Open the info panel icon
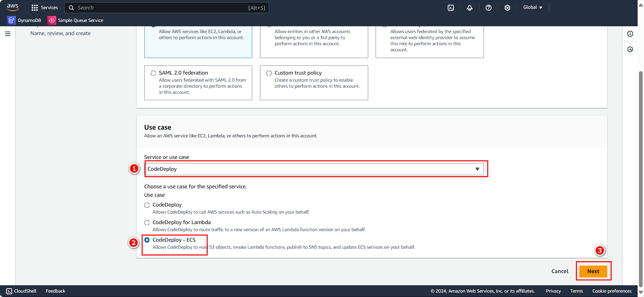This screenshot has width=644, height=297. point(630,34)
